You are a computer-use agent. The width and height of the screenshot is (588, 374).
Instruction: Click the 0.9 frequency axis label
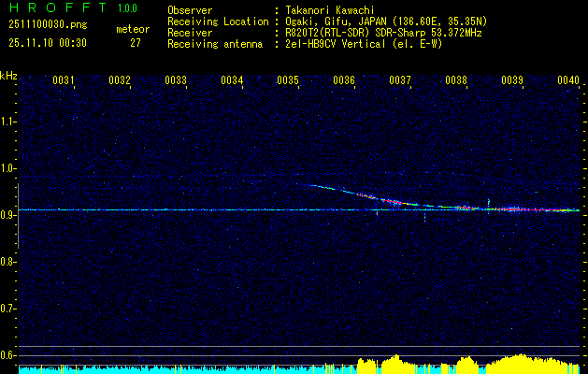click(x=8, y=214)
